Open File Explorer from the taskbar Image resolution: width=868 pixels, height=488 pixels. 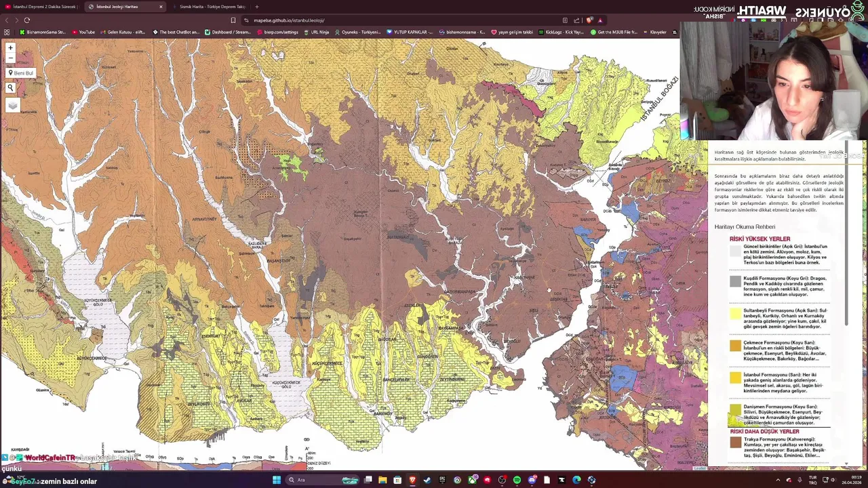[x=382, y=480]
